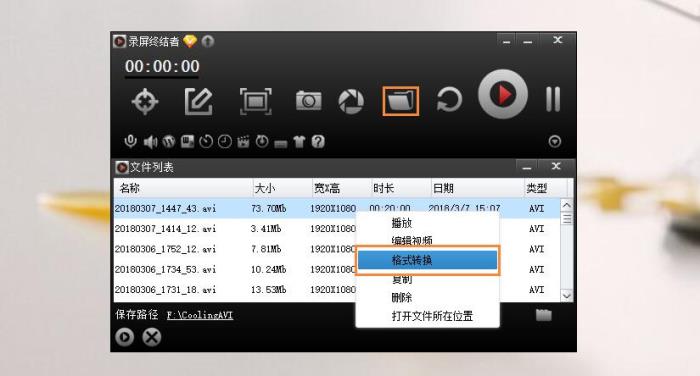Click the round W watermark icon
This screenshot has width=700, height=376.
pyautogui.click(x=168, y=142)
